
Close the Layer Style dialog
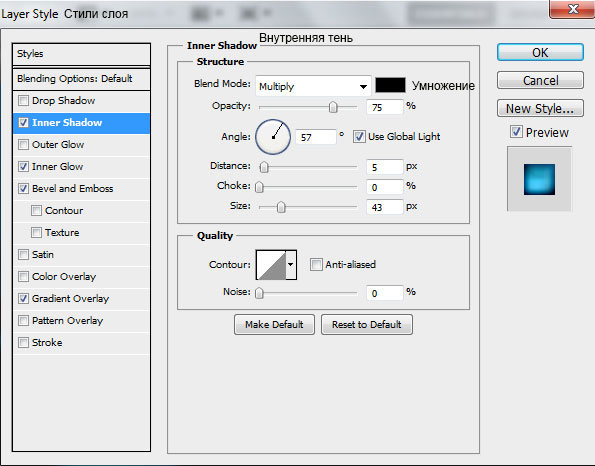572,8
